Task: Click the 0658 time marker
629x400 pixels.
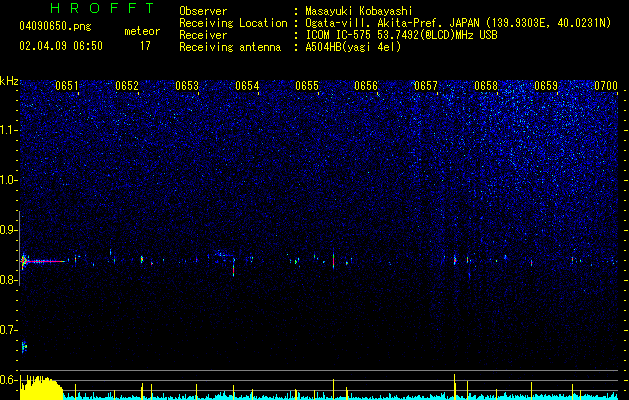Action: pyautogui.click(x=486, y=86)
